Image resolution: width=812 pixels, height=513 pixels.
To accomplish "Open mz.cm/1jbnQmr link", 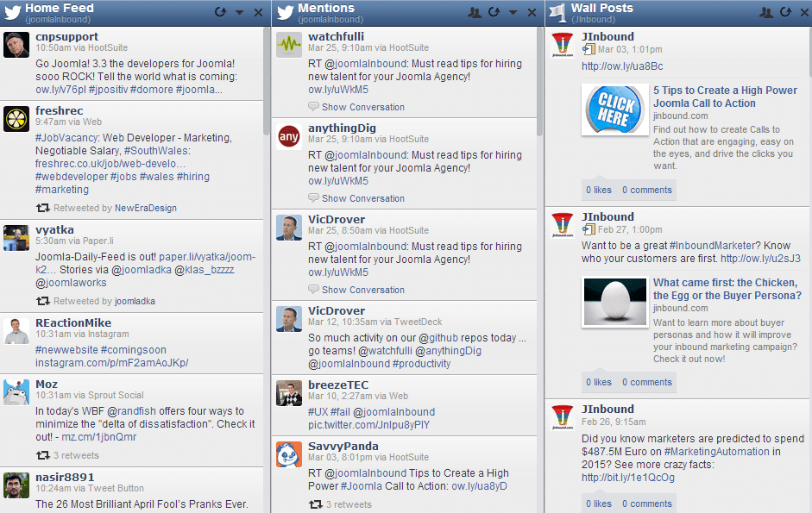I will click(x=99, y=437).
